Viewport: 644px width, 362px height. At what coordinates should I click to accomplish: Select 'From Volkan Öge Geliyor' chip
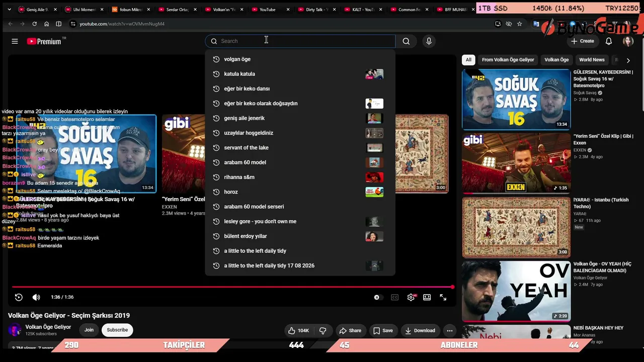pos(508,60)
